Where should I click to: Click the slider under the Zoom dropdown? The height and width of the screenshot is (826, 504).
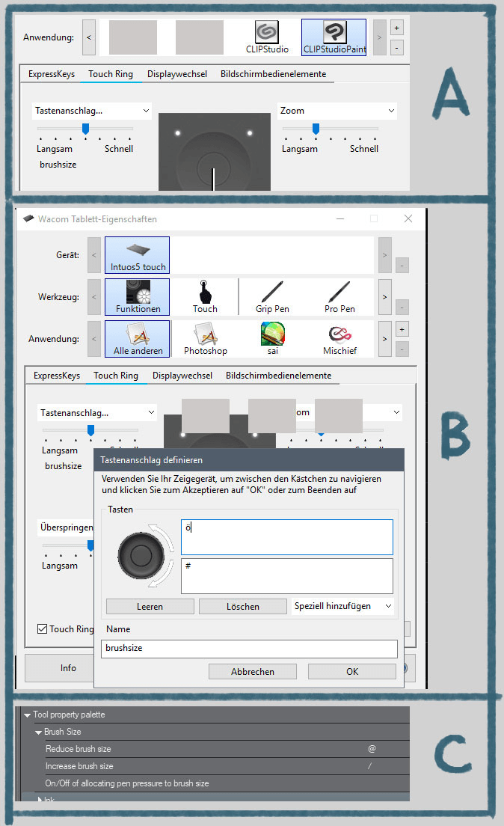330,129
